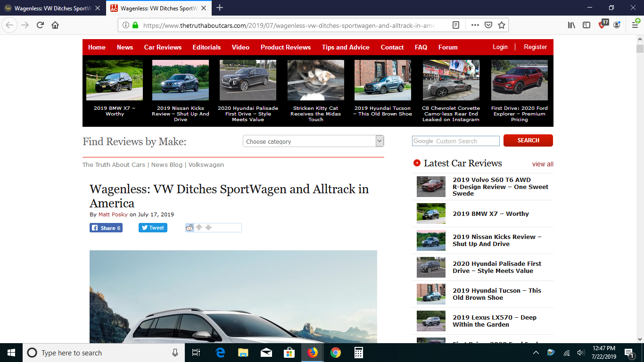Upvote the article on Reddit widget
Screen dimensions: 644x362
tap(199, 227)
